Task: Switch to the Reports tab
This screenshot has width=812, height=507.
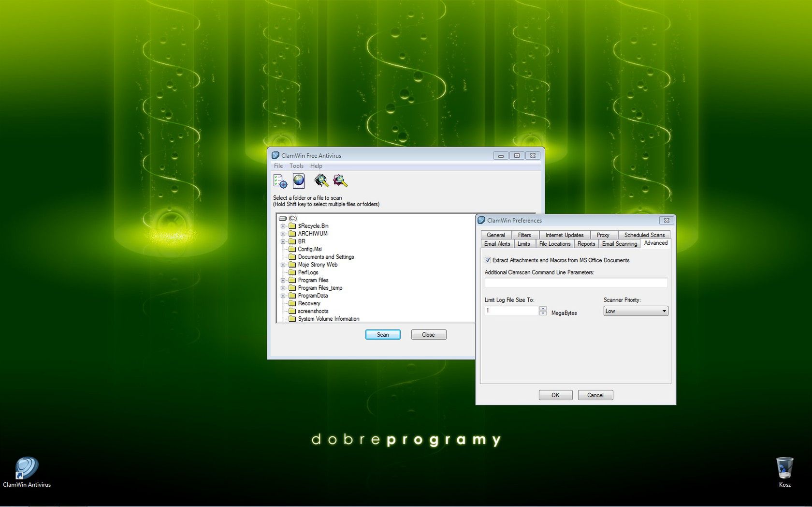Action: 586,244
